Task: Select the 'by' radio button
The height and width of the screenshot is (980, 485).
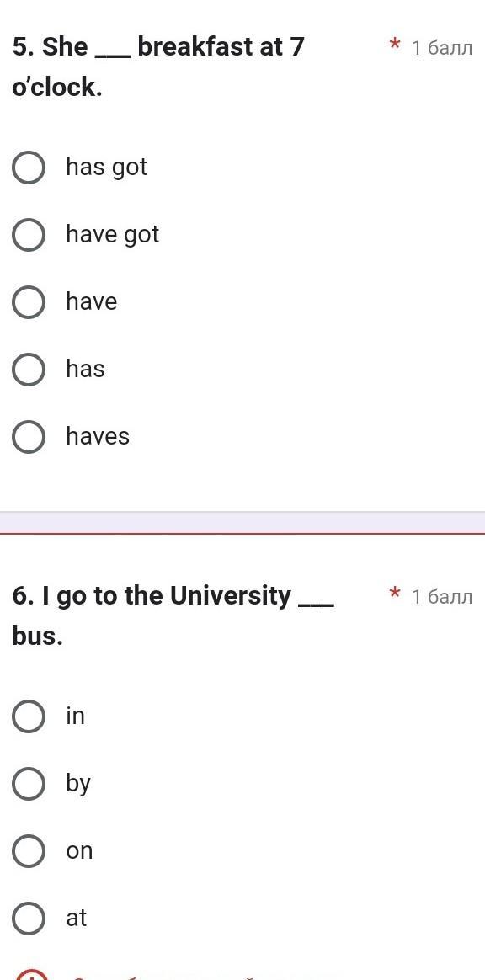Action: [x=29, y=784]
